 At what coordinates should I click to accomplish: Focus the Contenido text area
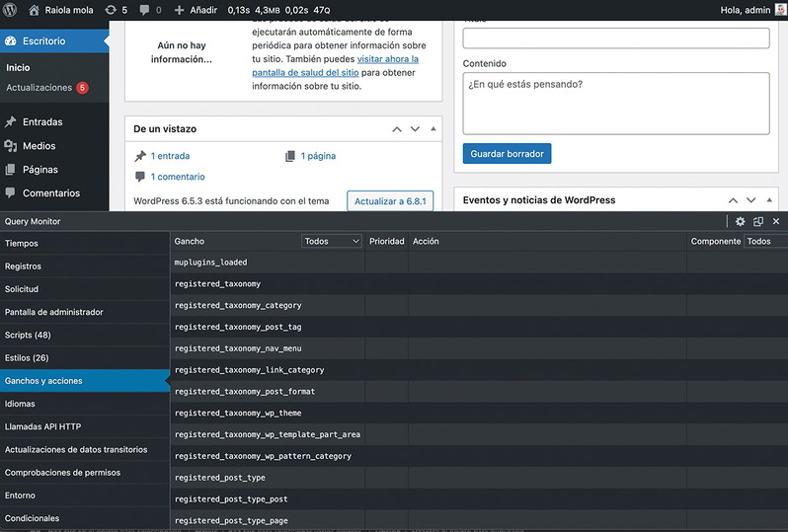point(616,104)
